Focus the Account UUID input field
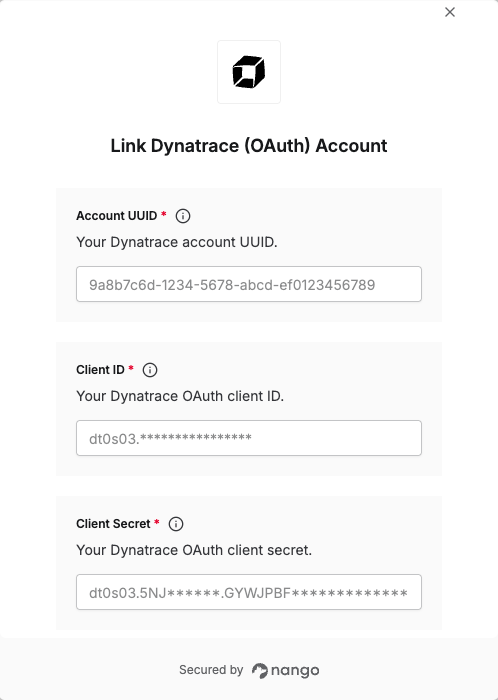 (249, 284)
